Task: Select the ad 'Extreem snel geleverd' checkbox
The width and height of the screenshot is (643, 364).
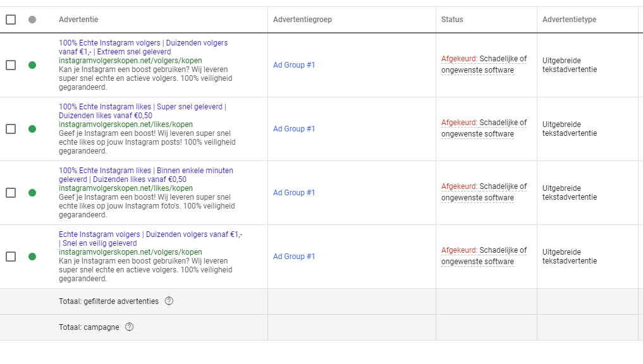Action: [11, 65]
